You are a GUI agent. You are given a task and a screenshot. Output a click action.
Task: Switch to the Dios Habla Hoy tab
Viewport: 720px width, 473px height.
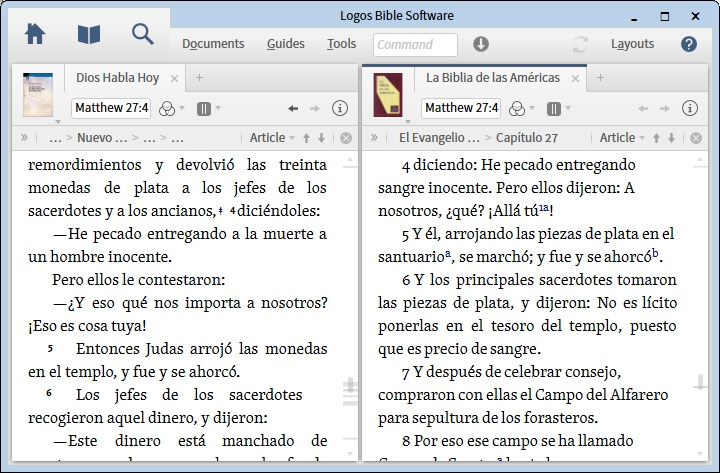118,78
